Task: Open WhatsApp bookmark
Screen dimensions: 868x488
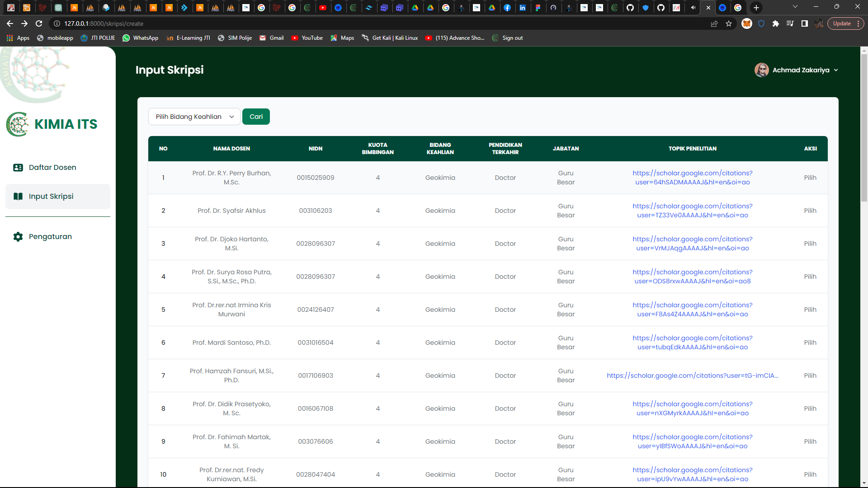Action: [x=140, y=38]
